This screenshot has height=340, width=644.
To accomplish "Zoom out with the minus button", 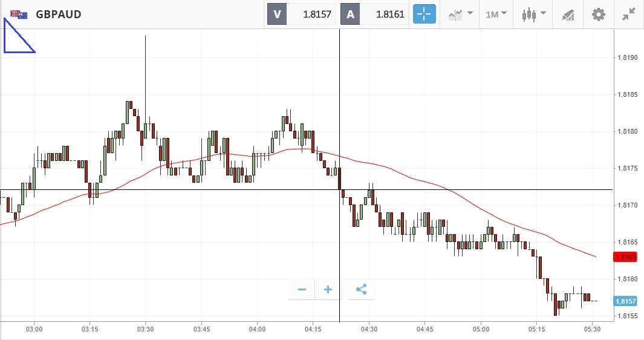I will [302, 290].
